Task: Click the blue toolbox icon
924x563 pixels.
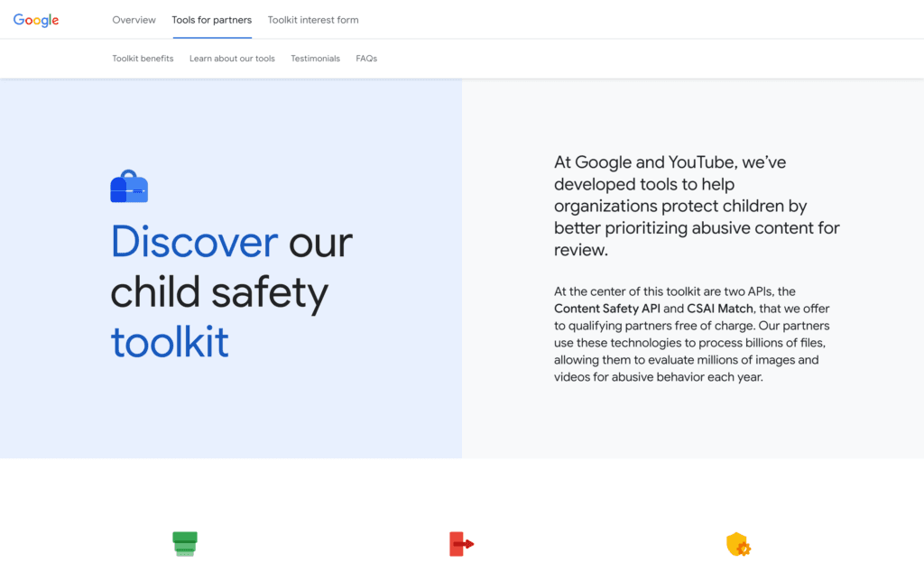Action: [129, 187]
